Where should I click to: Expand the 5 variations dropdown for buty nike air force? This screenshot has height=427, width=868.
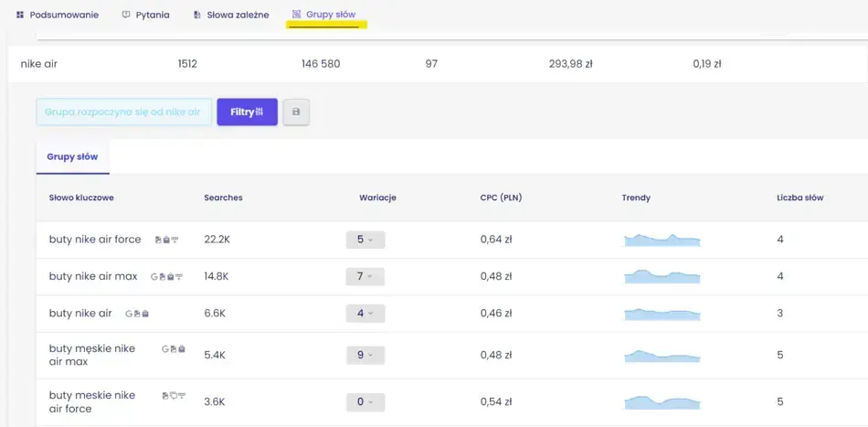tap(365, 240)
